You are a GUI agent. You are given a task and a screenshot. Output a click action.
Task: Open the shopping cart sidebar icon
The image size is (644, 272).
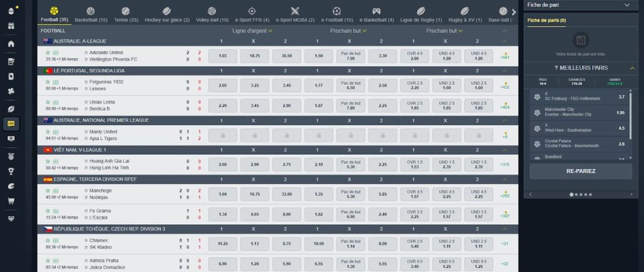[11, 201]
